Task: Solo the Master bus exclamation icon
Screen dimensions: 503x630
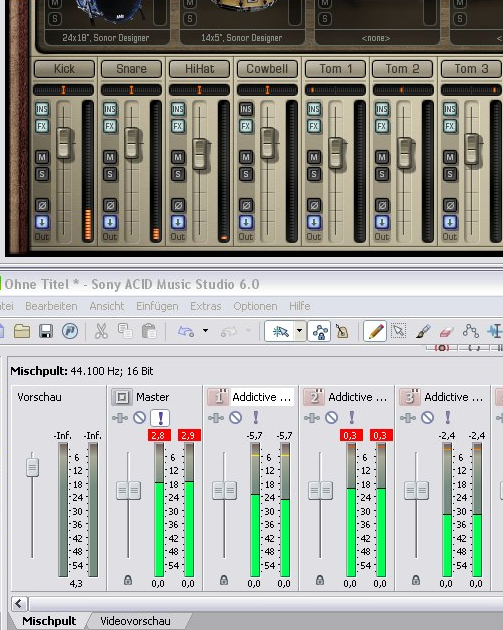Action: pos(160,418)
